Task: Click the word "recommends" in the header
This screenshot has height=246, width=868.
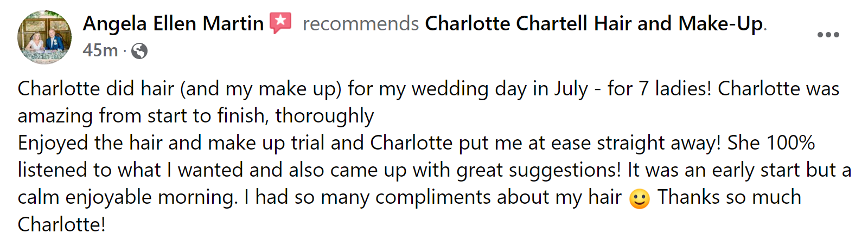Action: click(361, 24)
